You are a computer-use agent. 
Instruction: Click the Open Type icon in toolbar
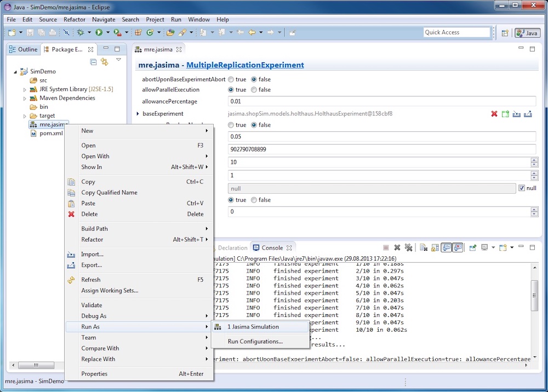pyautogui.click(x=170, y=32)
